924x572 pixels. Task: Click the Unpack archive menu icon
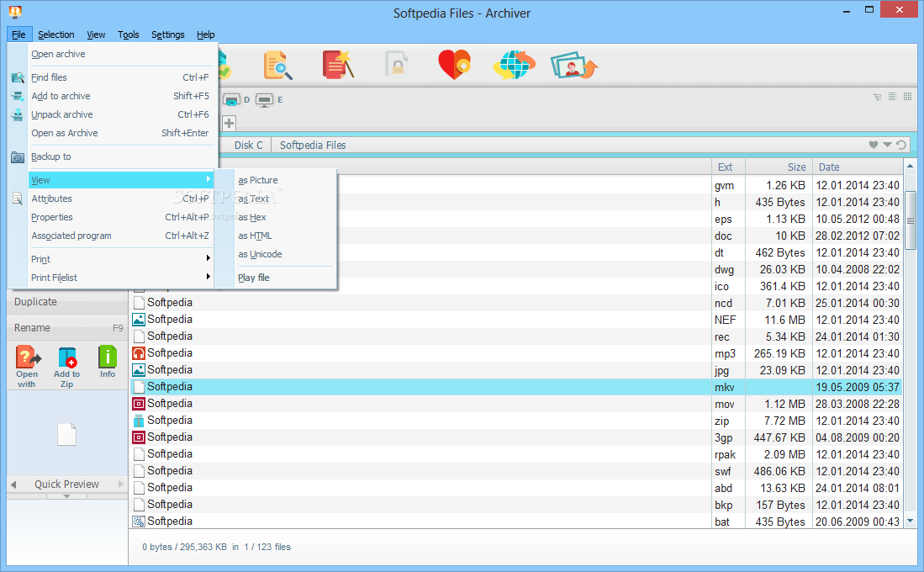pos(18,114)
